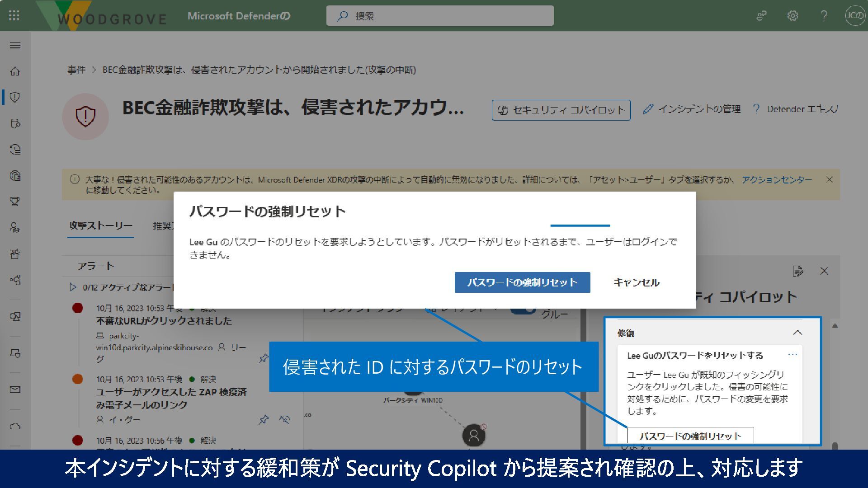
Task: Open the アクションセンター link in banner
Action: pyautogui.click(x=776, y=180)
